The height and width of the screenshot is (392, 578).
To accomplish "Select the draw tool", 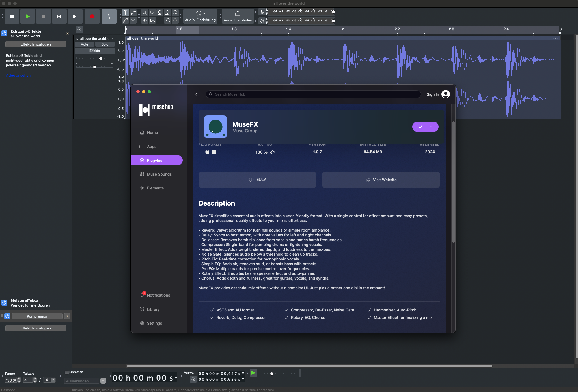I will (x=126, y=20).
